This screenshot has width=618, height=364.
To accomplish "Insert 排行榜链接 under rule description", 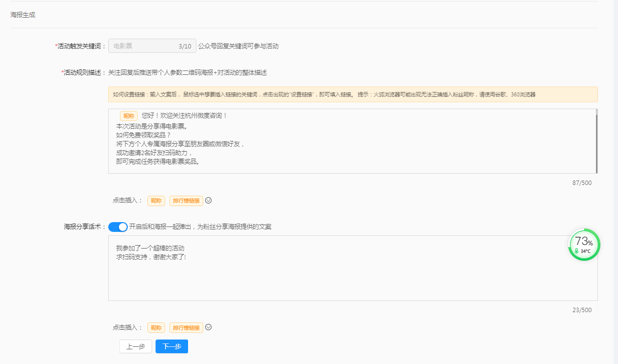I will point(186,201).
